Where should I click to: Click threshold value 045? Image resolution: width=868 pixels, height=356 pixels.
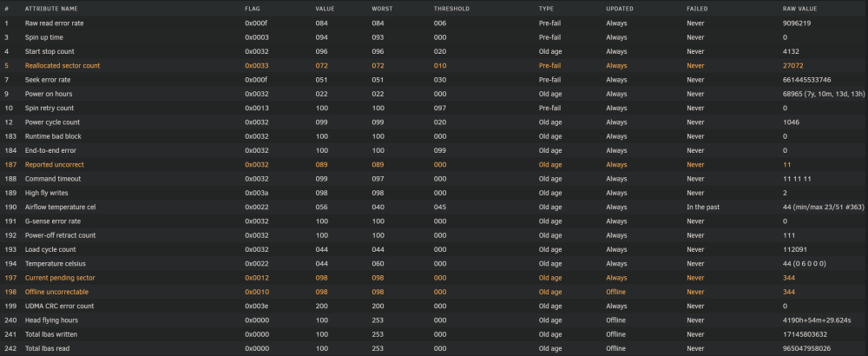pyautogui.click(x=440, y=207)
